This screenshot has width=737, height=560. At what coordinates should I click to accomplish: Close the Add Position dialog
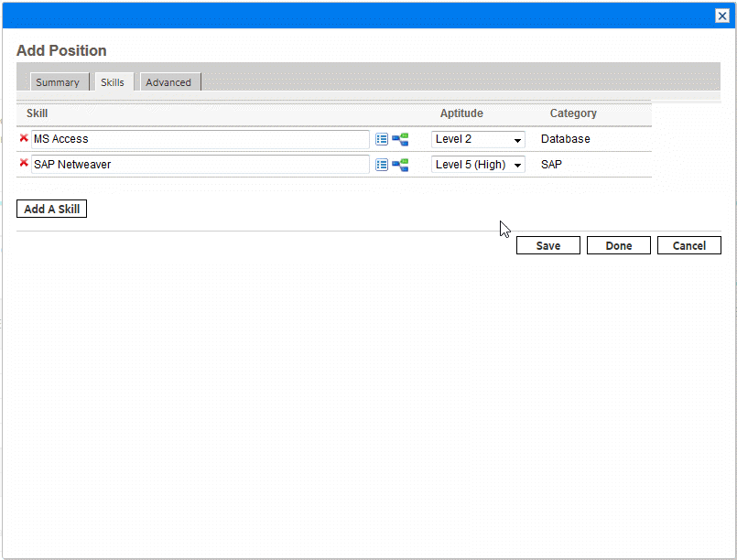click(722, 16)
